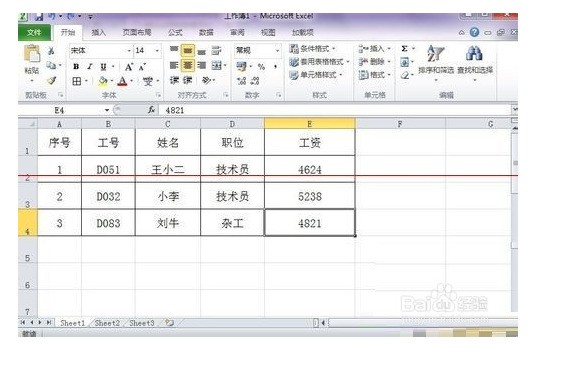Screen dimensions: 584x369
Task: Open the font name 宋体 dropdown
Action: pyautogui.click(x=129, y=51)
